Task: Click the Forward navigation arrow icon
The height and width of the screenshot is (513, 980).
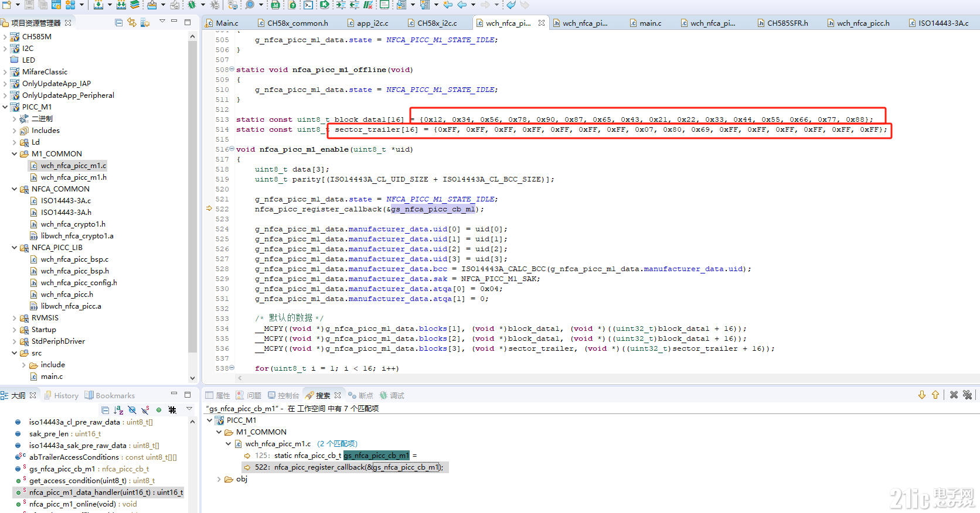Action: (x=485, y=5)
